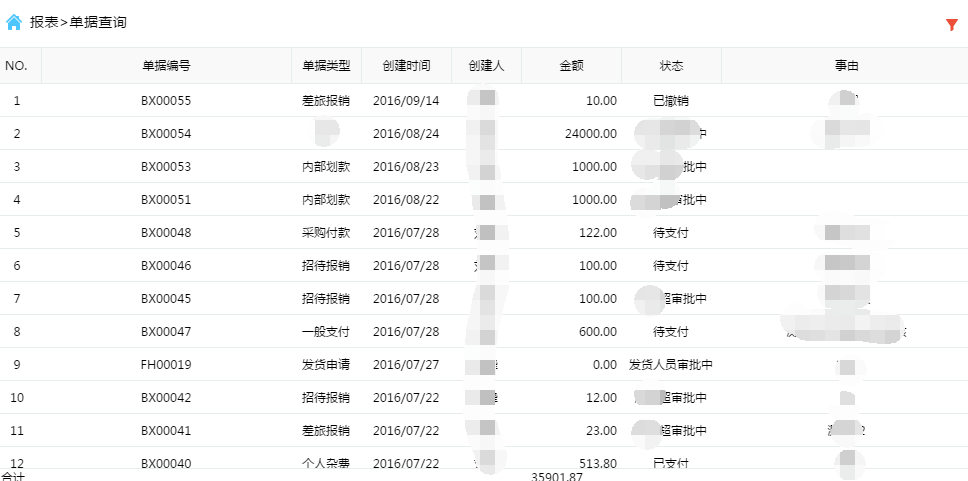Select the BX00053 内部划款 record
Image resolution: width=968 pixels, height=481 pixels.
pos(166,167)
